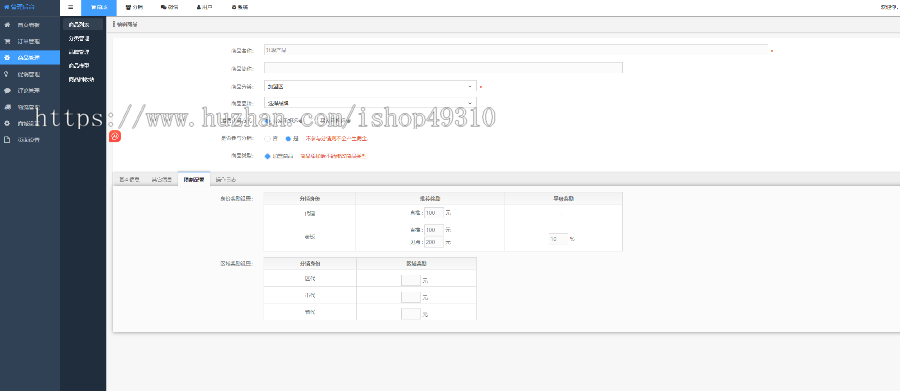Select the 是 radio before the red hint
Viewport: 900px width, 391px height.
coord(289,139)
